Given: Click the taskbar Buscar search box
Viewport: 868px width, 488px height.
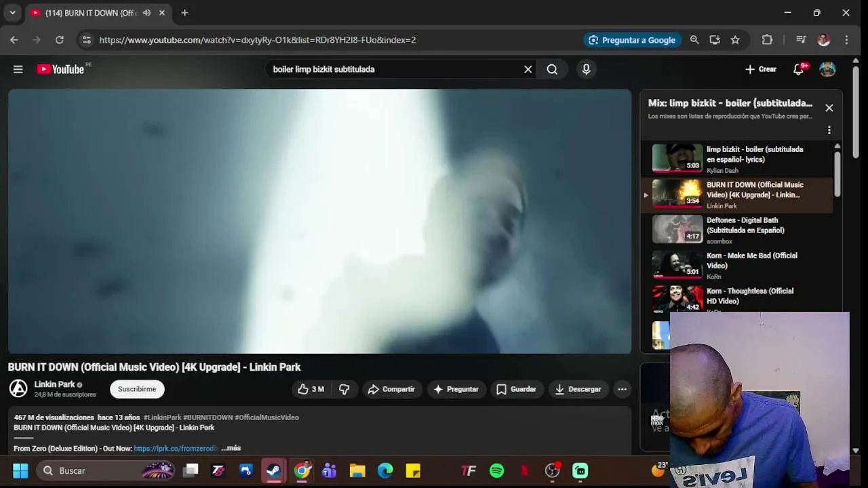Looking at the screenshot, I should pyautogui.click(x=106, y=470).
